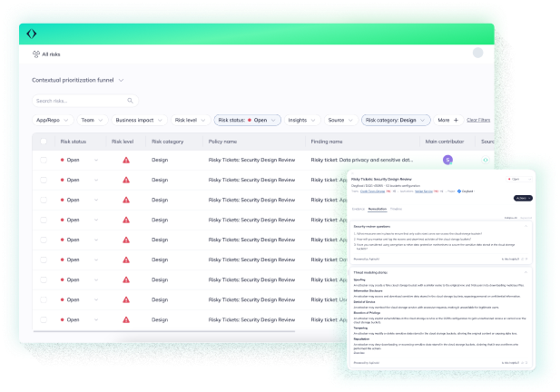Screen dimensions: 560x392
Task: Toggle the select-all checkbox in table header
Action: coord(43,142)
